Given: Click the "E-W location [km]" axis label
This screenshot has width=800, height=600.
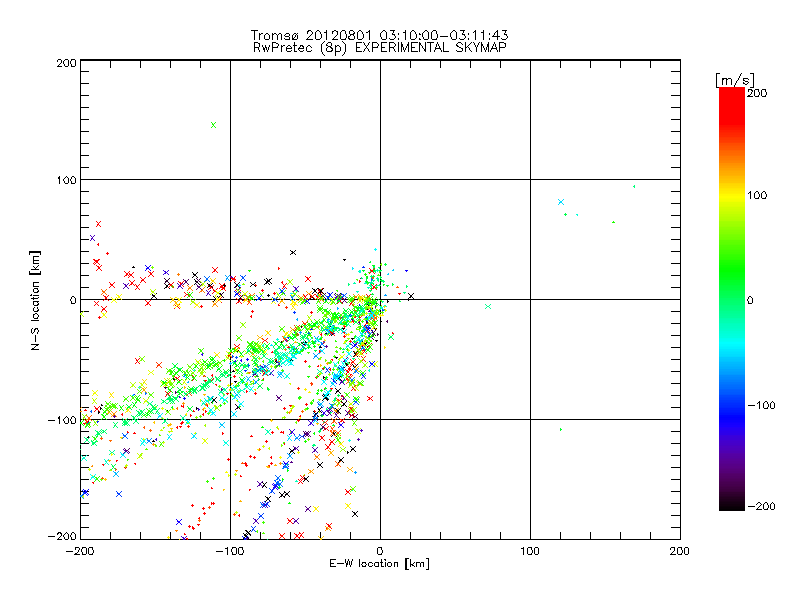Looking at the screenshot, I should (x=380, y=564).
